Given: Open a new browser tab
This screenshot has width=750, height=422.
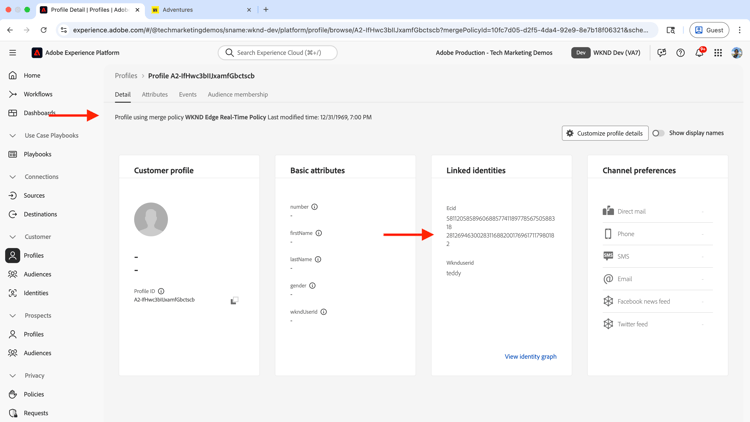Looking at the screenshot, I should (266, 10).
